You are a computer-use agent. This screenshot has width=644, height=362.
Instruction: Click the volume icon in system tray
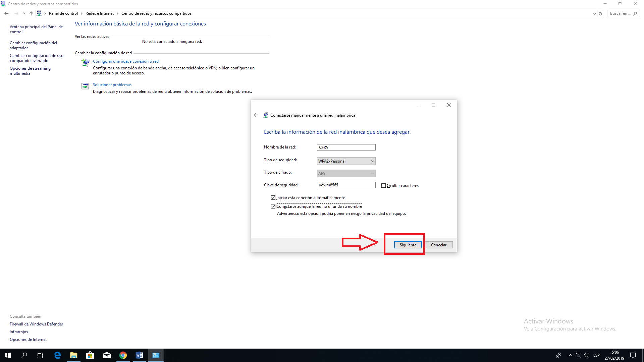click(586, 355)
